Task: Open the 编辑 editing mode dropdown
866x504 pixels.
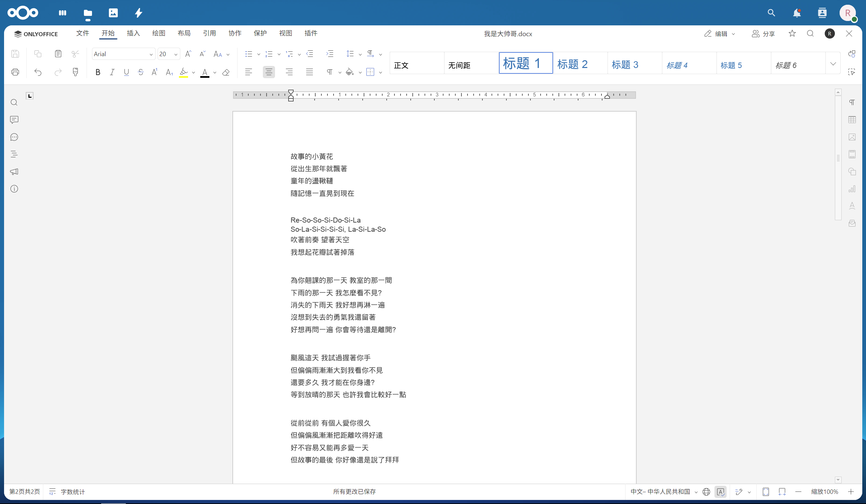Action: point(719,34)
